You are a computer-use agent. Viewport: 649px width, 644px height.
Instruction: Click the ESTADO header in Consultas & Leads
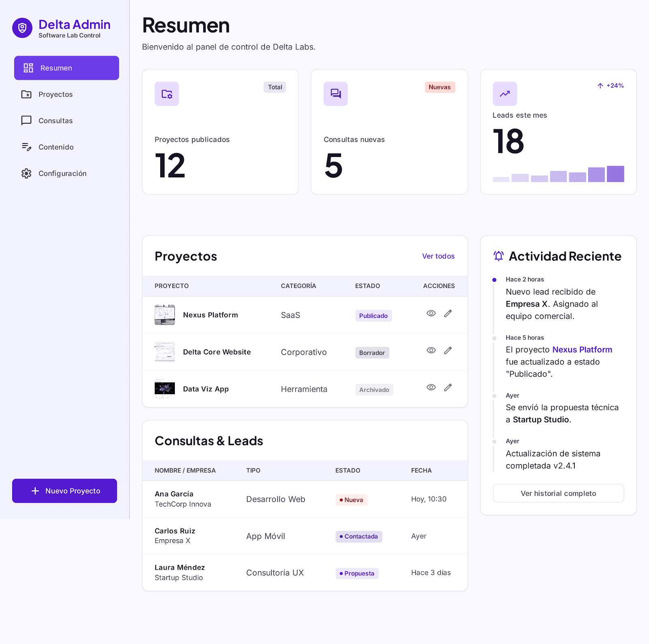pyautogui.click(x=348, y=470)
